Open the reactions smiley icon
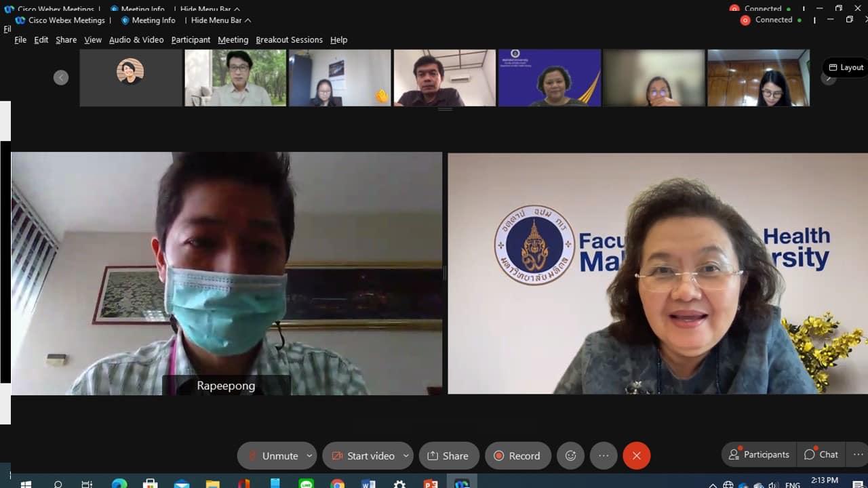The width and height of the screenshot is (868, 488). click(x=570, y=455)
